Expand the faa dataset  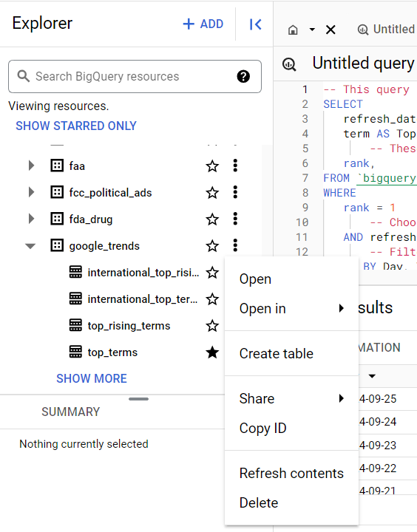coord(31,166)
